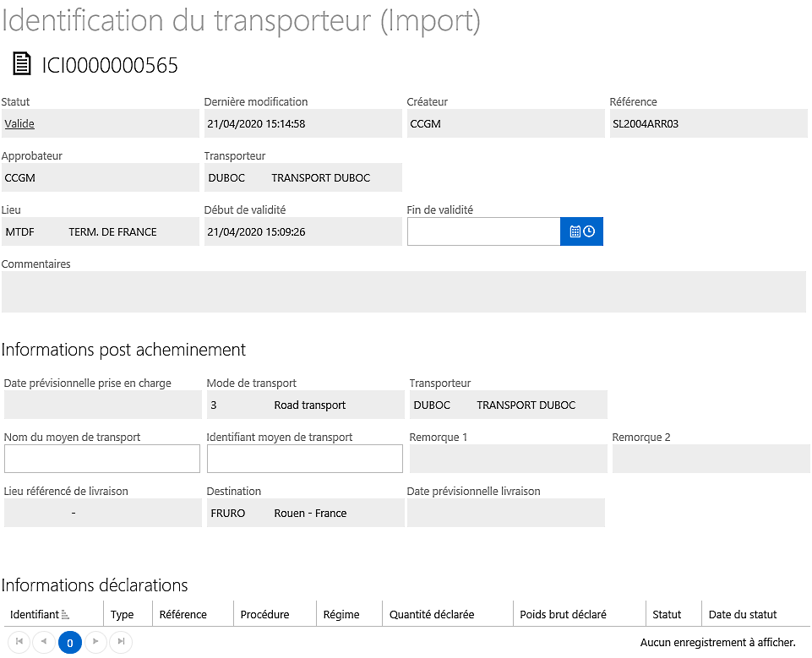Go to previous page of declarations
Image resolution: width=812 pixels, height=658 pixels.
click(44, 642)
